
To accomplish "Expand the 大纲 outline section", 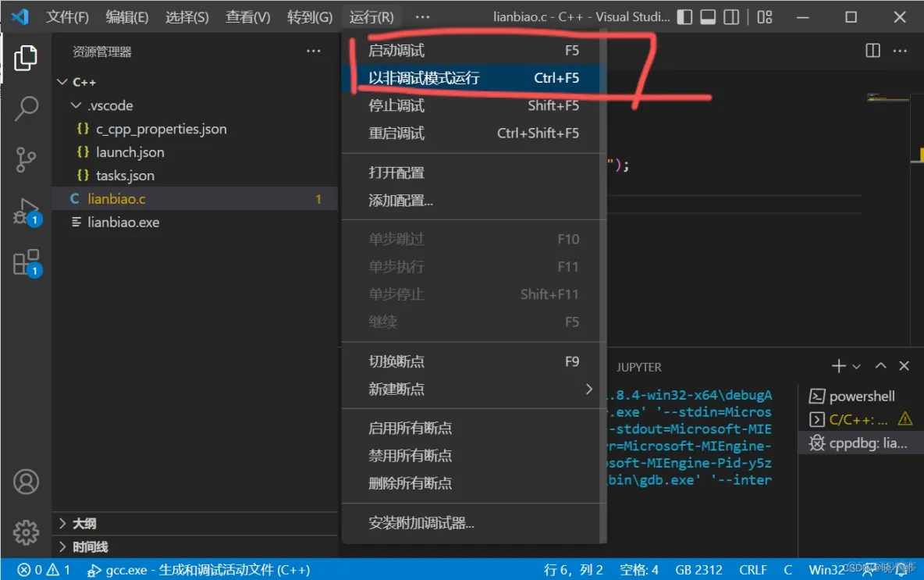I will (x=194, y=524).
